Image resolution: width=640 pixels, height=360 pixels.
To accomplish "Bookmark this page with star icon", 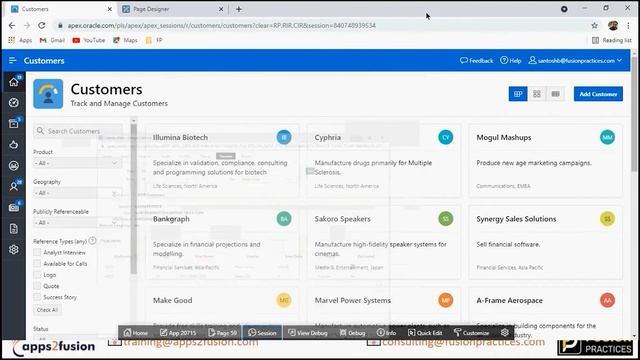I will coord(594,25).
